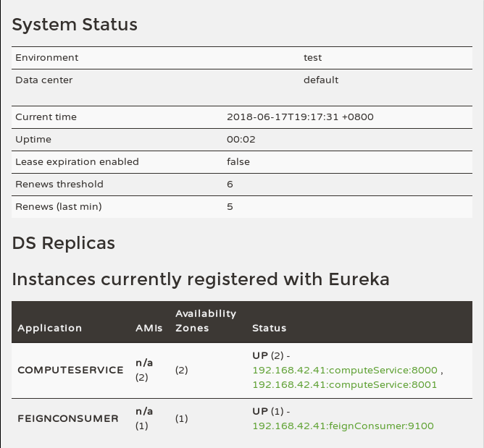Open the 192.168.42.41:feignConsumer:9100 instance link
The width and height of the screenshot is (484, 448).
(x=343, y=426)
